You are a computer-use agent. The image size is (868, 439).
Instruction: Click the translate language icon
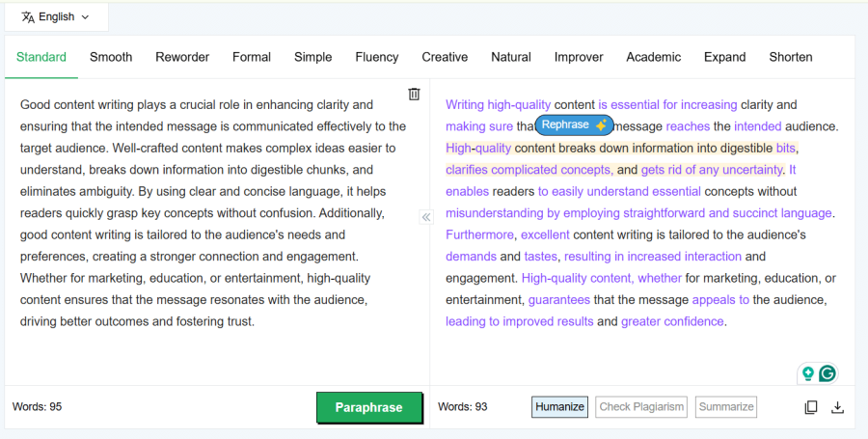[x=28, y=17]
